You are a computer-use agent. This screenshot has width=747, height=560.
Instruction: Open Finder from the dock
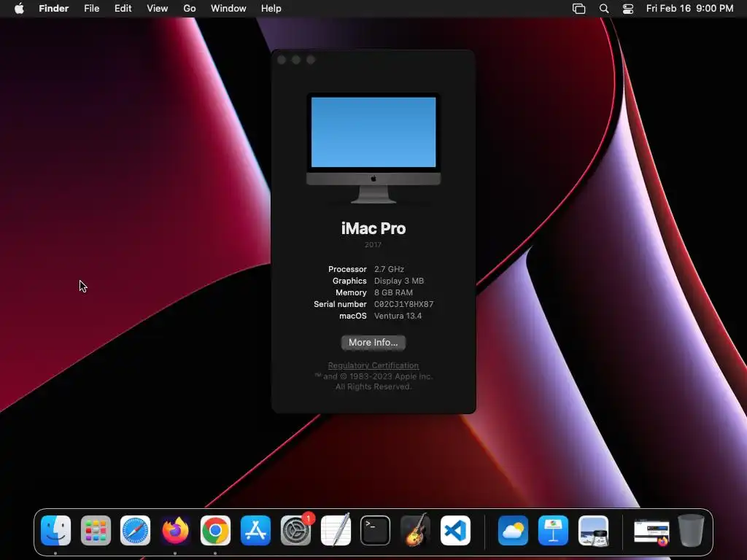[x=55, y=531]
